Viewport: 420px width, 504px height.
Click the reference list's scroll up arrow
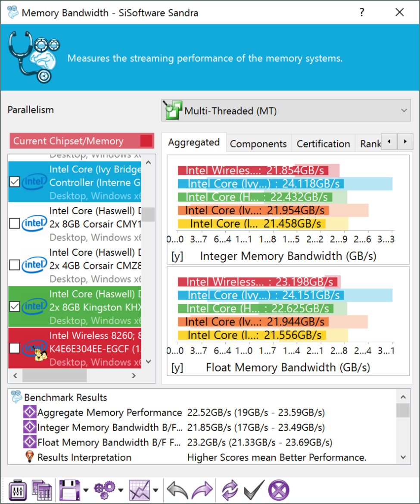point(148,163)
